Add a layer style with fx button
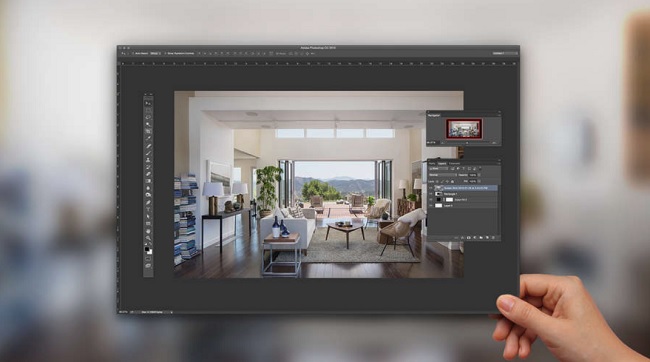 (463, 238)
